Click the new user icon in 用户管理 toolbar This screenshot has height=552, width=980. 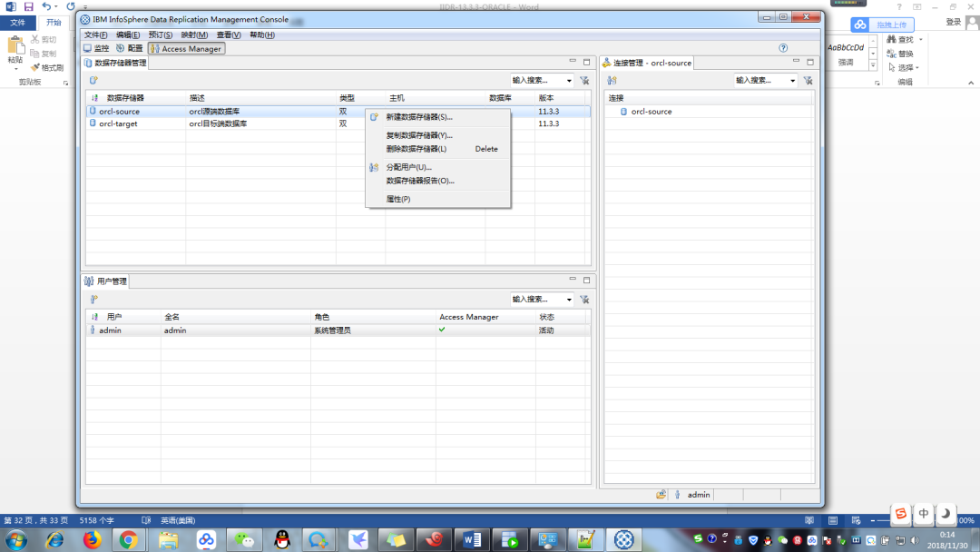pos(93,300)
